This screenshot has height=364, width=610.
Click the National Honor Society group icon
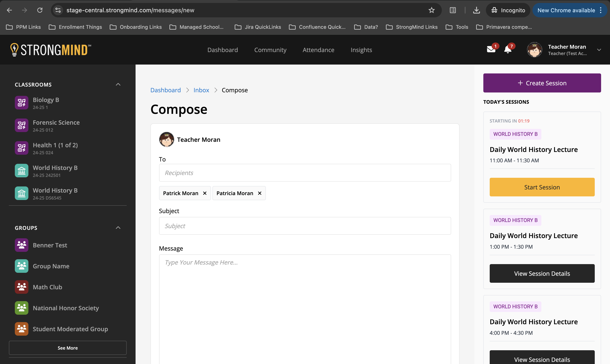click(22, 308)
